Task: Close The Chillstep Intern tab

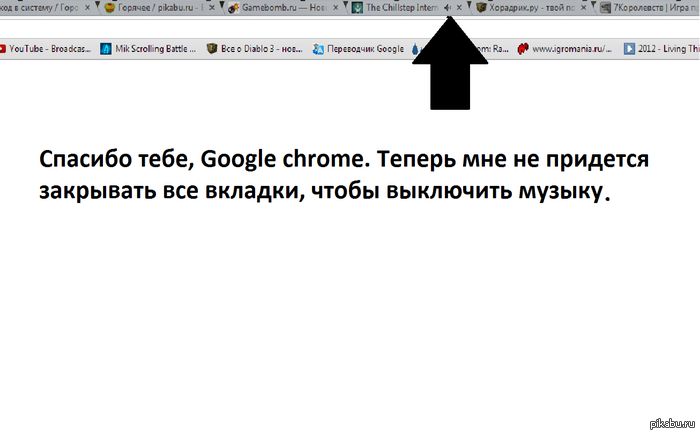Action: [x=459, y=8]
